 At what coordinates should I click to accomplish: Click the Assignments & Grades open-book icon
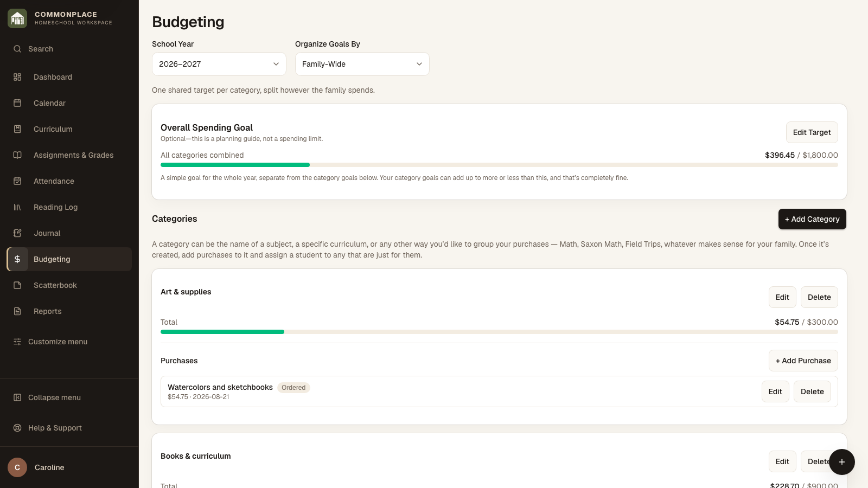tap(17, 155)
